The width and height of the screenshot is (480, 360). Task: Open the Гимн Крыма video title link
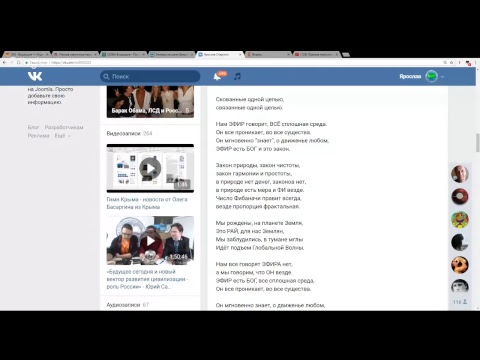click(x=147, y=203)
